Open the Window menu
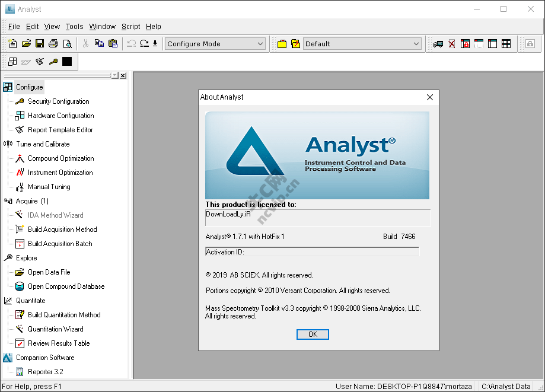545x392 pixels. 102,27
